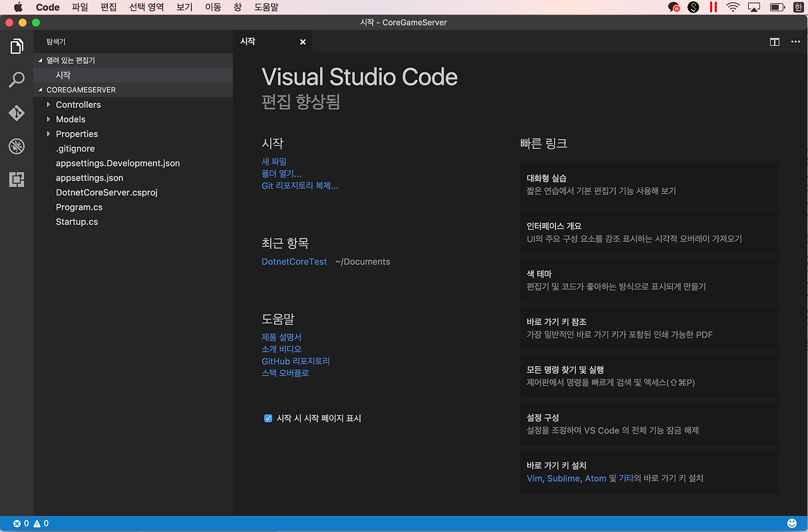Open the Code application menu
808x532 pixels.
(x=48, y=7)
